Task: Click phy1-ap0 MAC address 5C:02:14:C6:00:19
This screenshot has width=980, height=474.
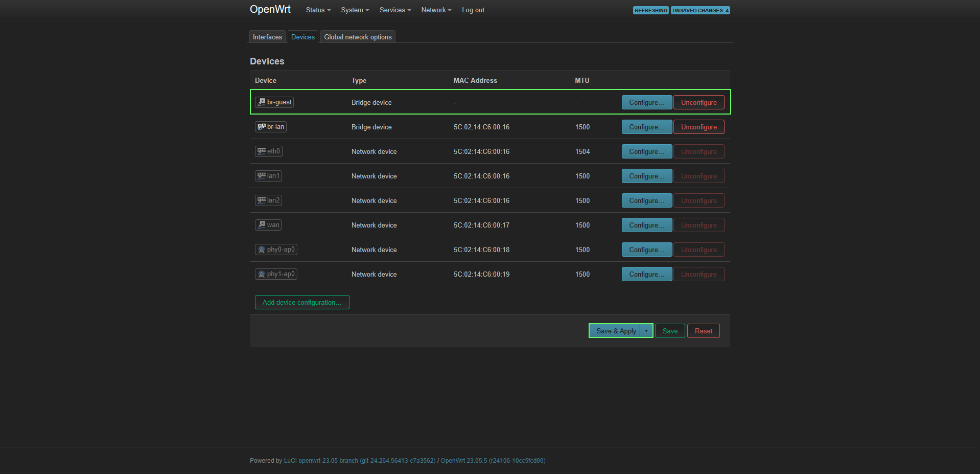Action: tap(481, 274)
